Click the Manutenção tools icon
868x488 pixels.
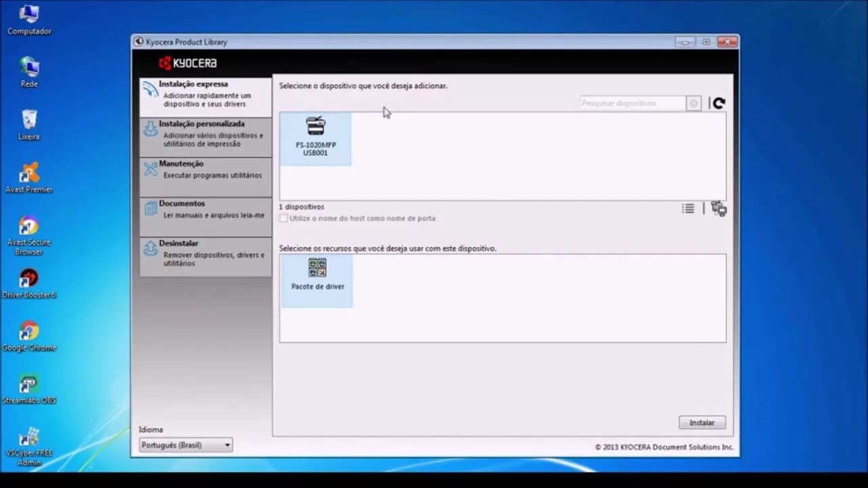tap(150, 169)
